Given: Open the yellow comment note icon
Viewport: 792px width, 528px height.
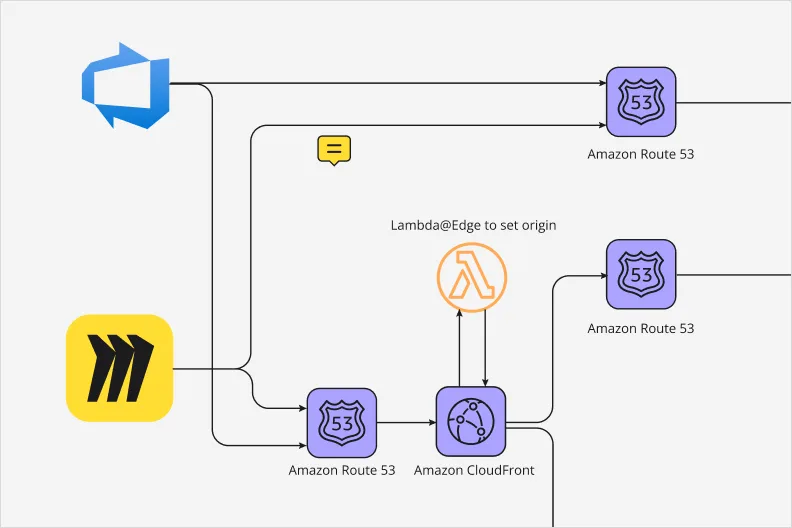Looking at the screenshot, I should (x=334, y=150).
